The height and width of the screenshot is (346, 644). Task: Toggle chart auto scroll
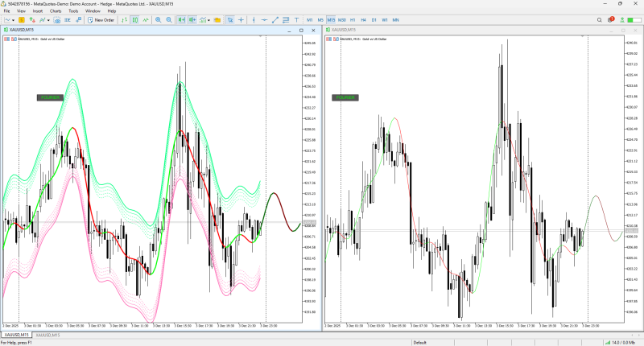click(181, 19)
